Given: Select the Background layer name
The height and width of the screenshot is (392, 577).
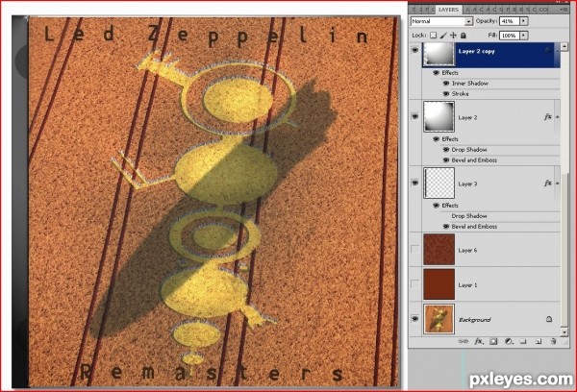Looking at the screenshot, I should (x=475, y=320).
